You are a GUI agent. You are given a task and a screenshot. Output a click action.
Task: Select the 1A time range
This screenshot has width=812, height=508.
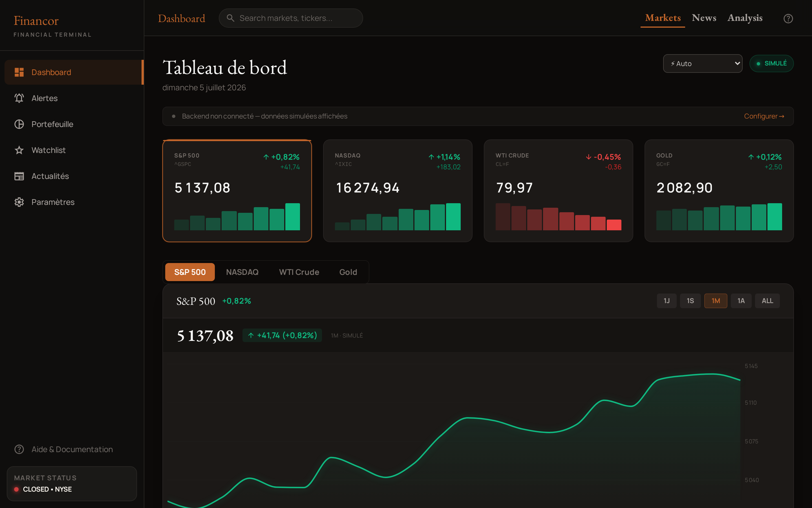[x=741, y=301]
